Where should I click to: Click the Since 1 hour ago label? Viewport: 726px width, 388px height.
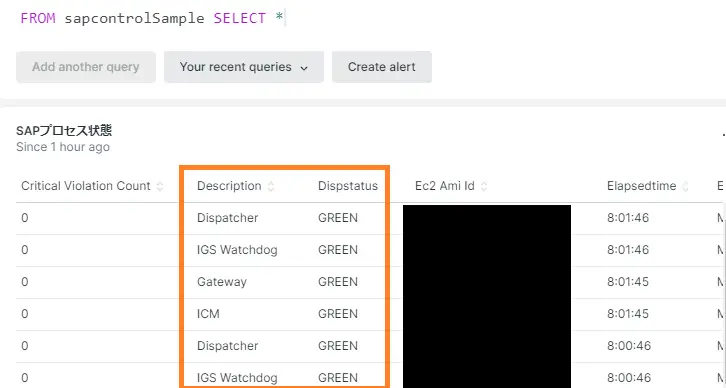point(63,147)
